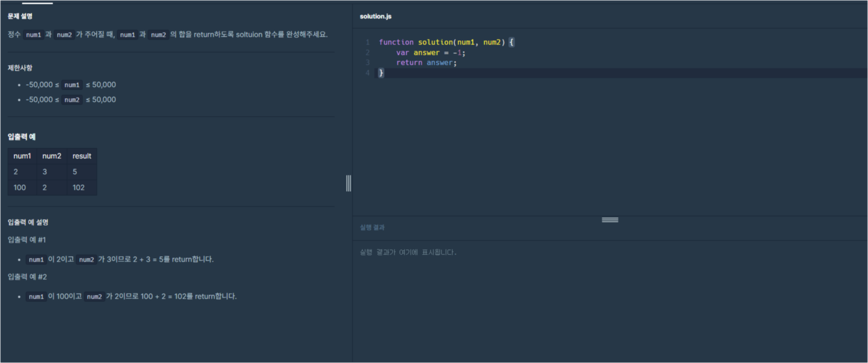Click the result table column header
Viewport: 868px width, 363px height.
point(82,156)
